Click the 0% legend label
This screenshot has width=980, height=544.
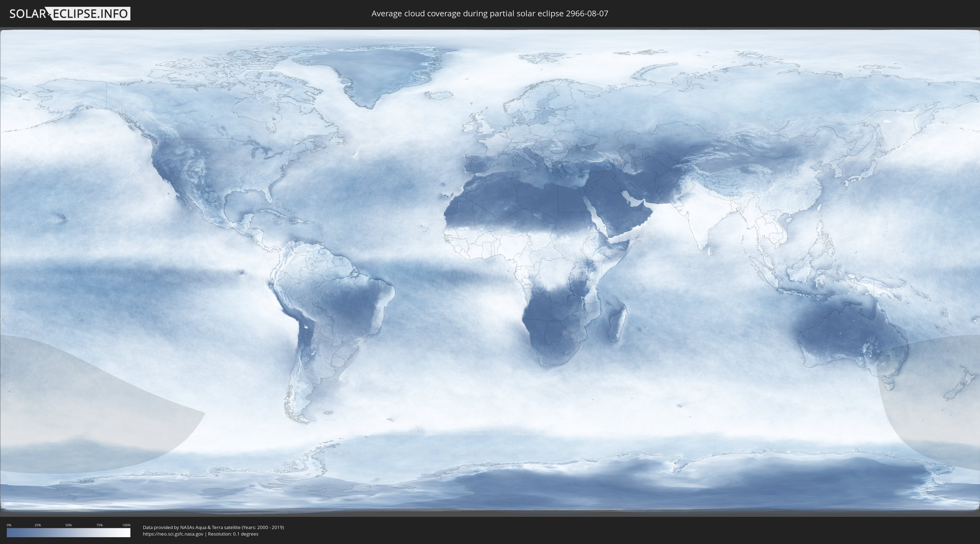pos(9,525)
